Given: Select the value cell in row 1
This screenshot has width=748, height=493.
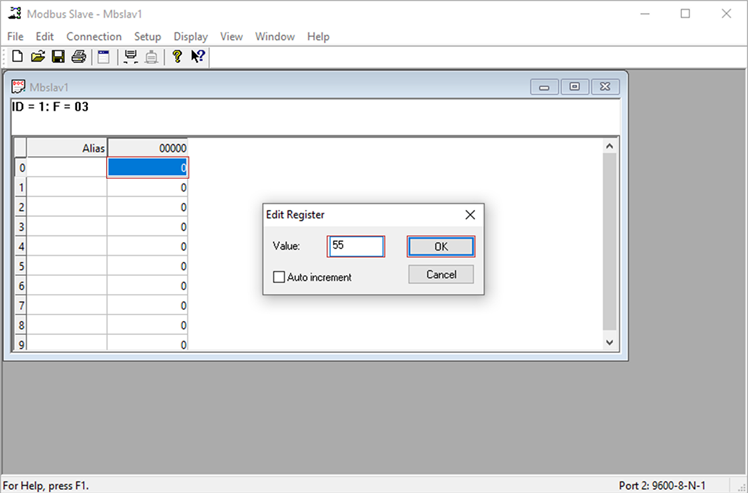Looking at the screenshot, I should tap(147, 188).
